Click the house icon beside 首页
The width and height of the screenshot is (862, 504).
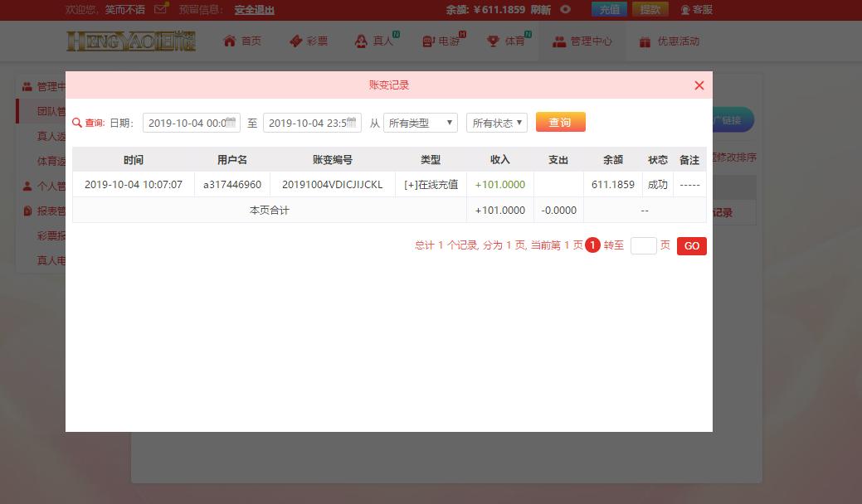pos(230,41)
